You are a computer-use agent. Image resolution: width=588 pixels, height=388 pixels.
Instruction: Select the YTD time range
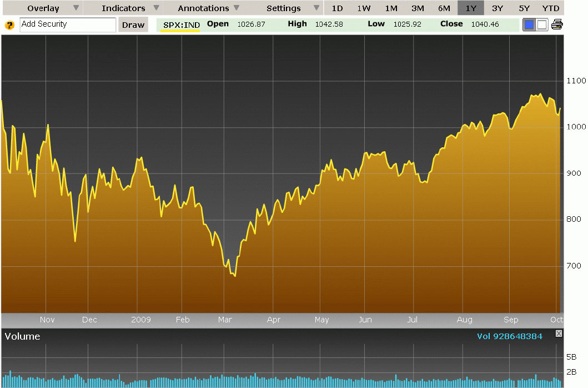[x=551, y=8]
